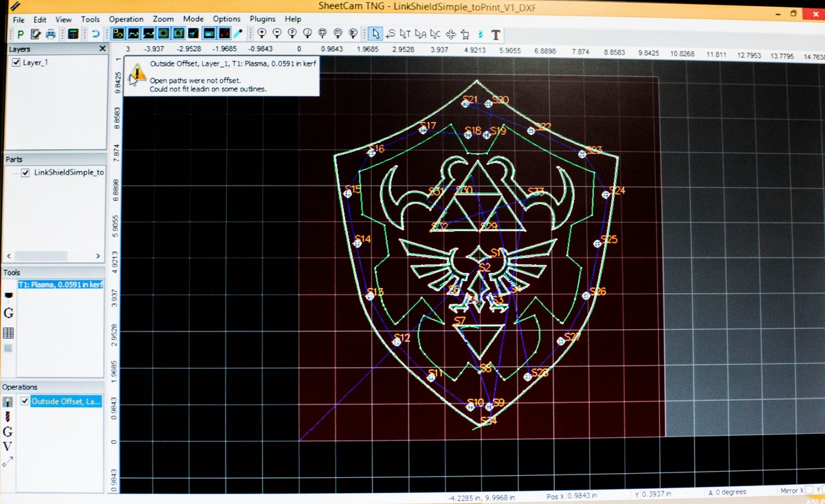The width and height of the screenshot is (825, 504).
Task: Uncheck the Outside Offset operation checkbox
Action: tap(26, 401)
